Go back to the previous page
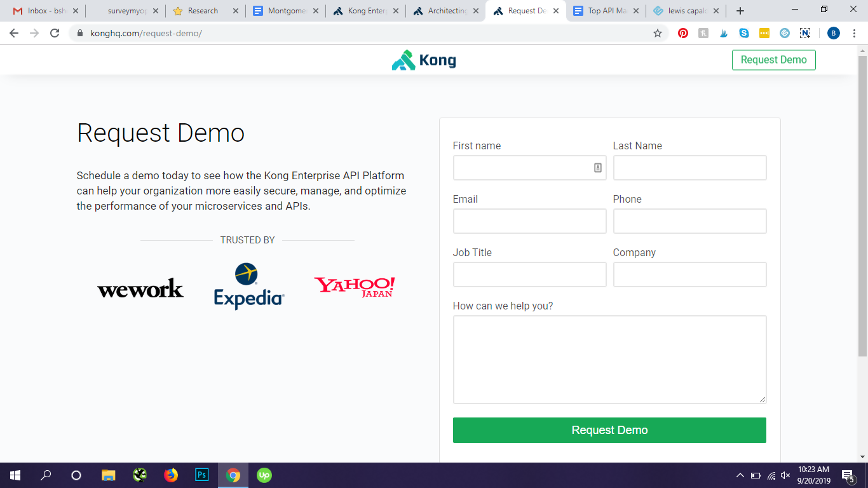Viewport: 868px width, 488px height. tap(14, 33)
